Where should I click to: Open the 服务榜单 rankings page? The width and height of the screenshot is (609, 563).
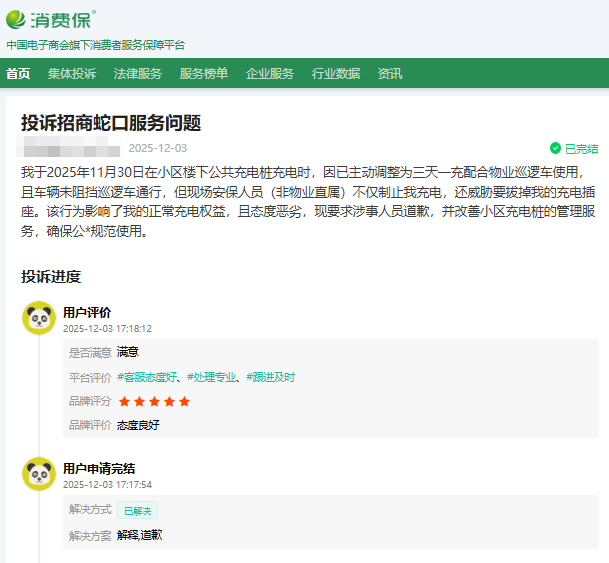204,73
